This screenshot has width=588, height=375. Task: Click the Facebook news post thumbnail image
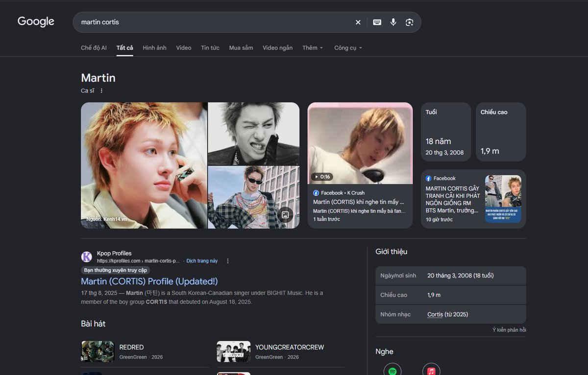coord(503,199)
